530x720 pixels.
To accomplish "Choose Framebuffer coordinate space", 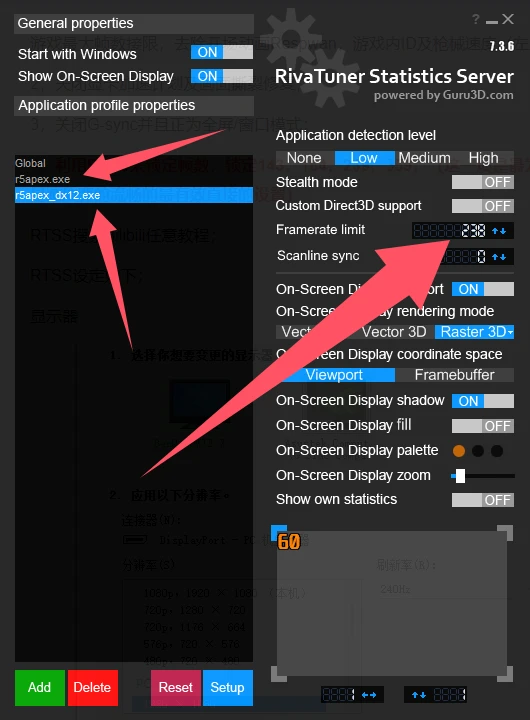I will pos(454,375).
